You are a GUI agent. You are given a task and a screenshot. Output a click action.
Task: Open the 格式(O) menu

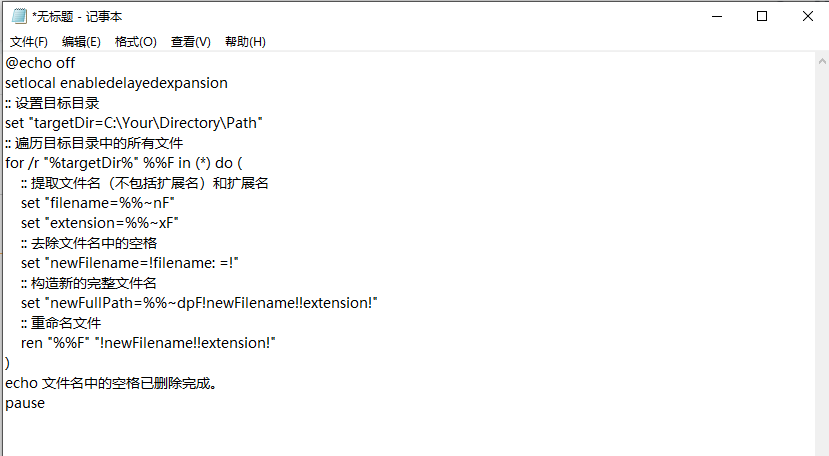point(136,42)
